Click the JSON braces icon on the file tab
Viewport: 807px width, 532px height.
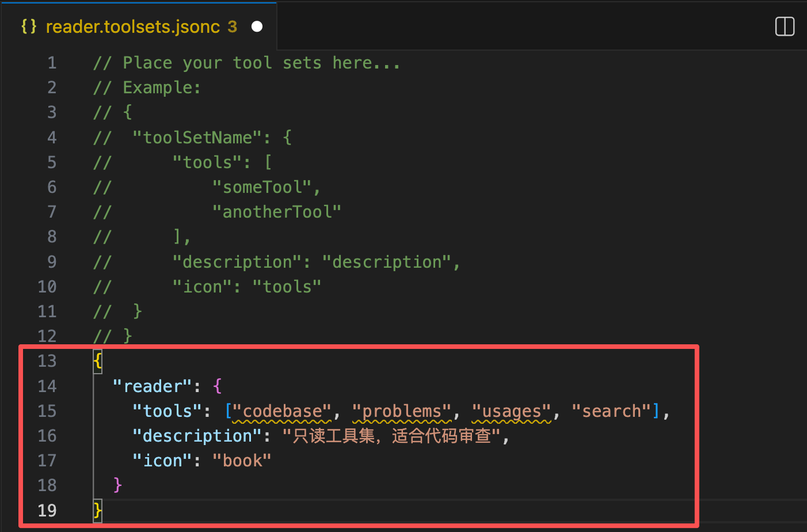(x=29, y=26)
